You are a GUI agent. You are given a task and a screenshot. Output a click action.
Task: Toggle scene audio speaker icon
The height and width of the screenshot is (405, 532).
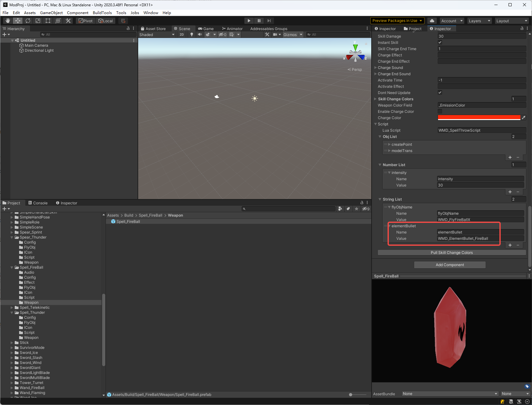[200, 34]
